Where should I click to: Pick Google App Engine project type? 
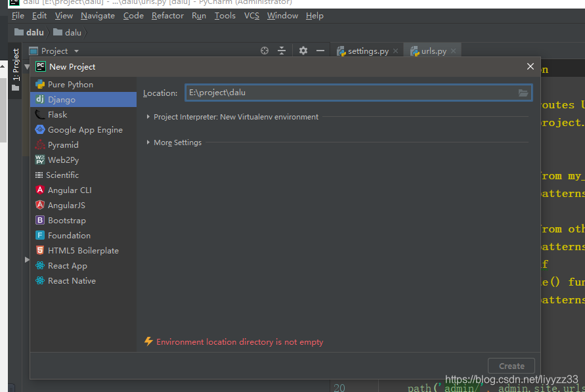pyautogui.click(x=83, y=130)
